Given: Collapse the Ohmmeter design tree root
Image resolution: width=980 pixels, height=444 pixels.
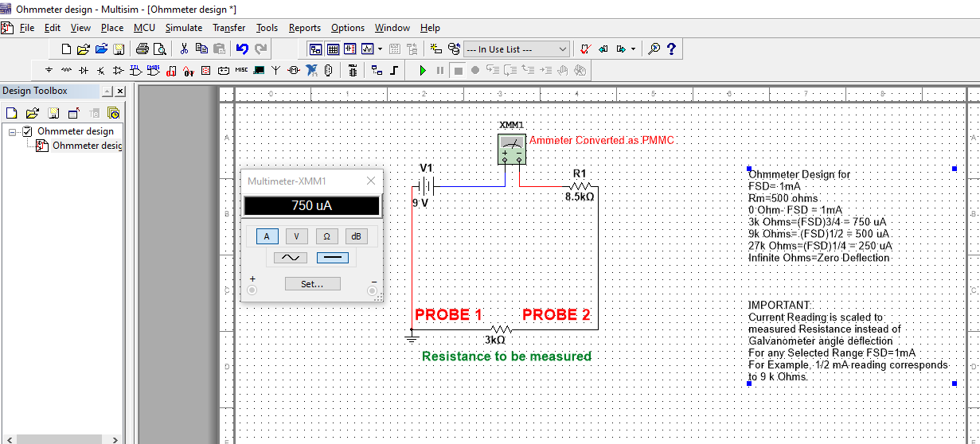Looking at the screenshot, I should pyautogui.click(x=13, y=131).
